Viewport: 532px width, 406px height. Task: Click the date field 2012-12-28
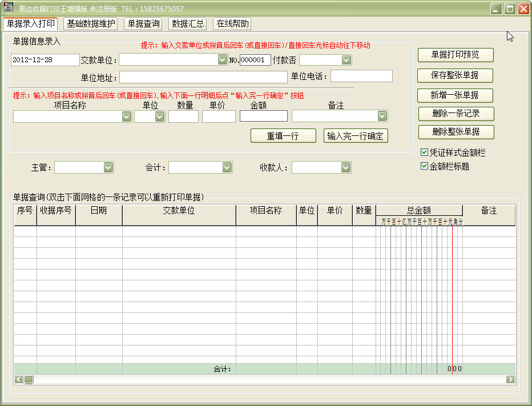pyautogui.click(x=45, y=60)
